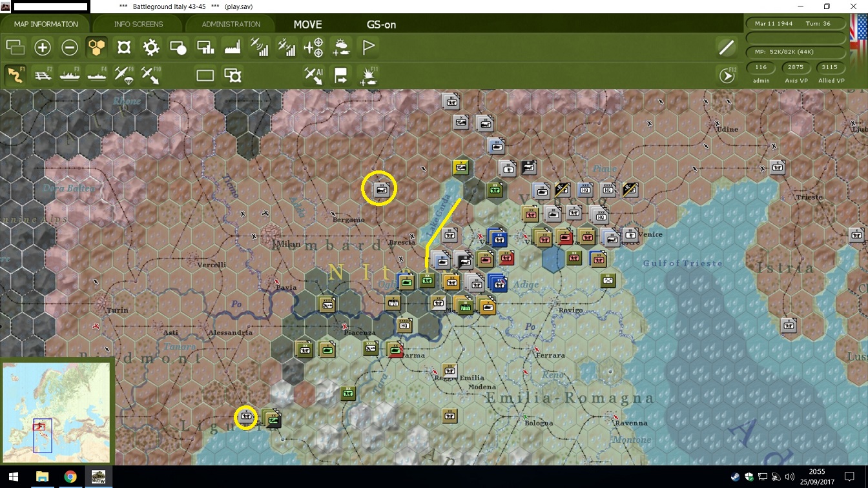Click the plane with target crosshairs icon
The width and height of the screenshot is (868, 488).
point(314,48)
